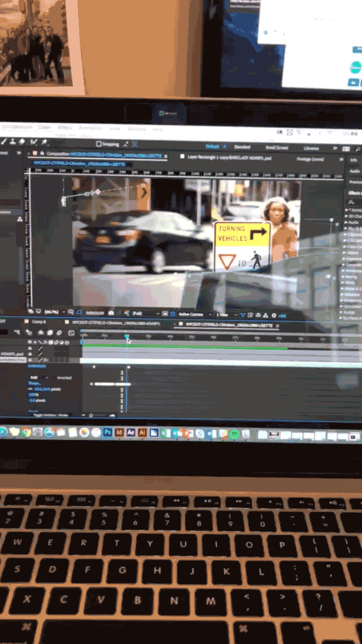Open Spotify from the Dock
362x644 pixels.
click(234, 434)
